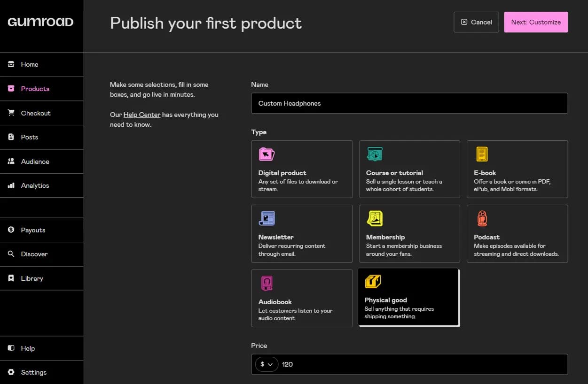Click the Name input field
588x384 pixels.
pyautogui.click(x=409, y=103)
